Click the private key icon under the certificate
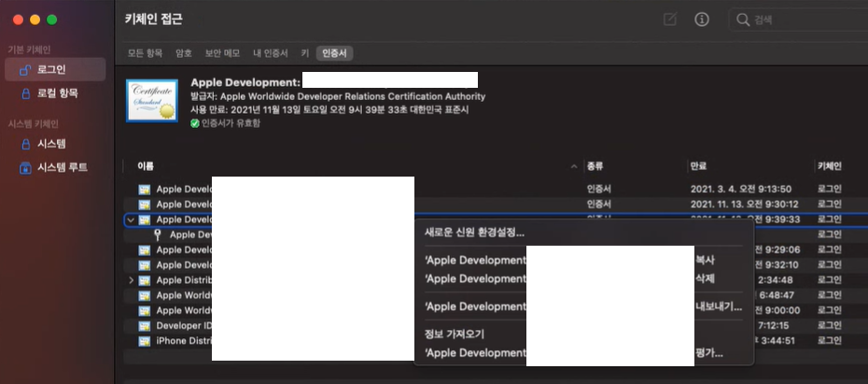 [x=158, y=235]
